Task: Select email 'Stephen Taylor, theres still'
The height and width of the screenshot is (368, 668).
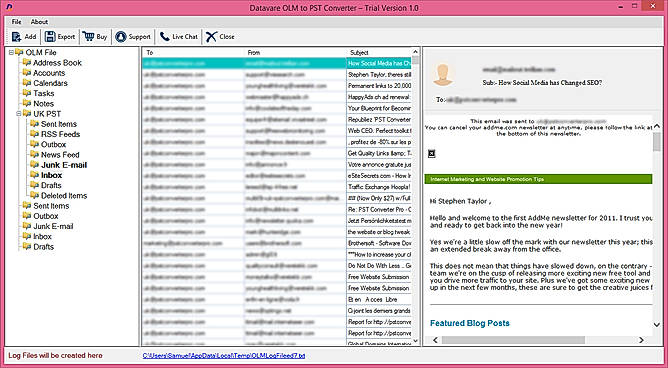Action: coord(277,75)
